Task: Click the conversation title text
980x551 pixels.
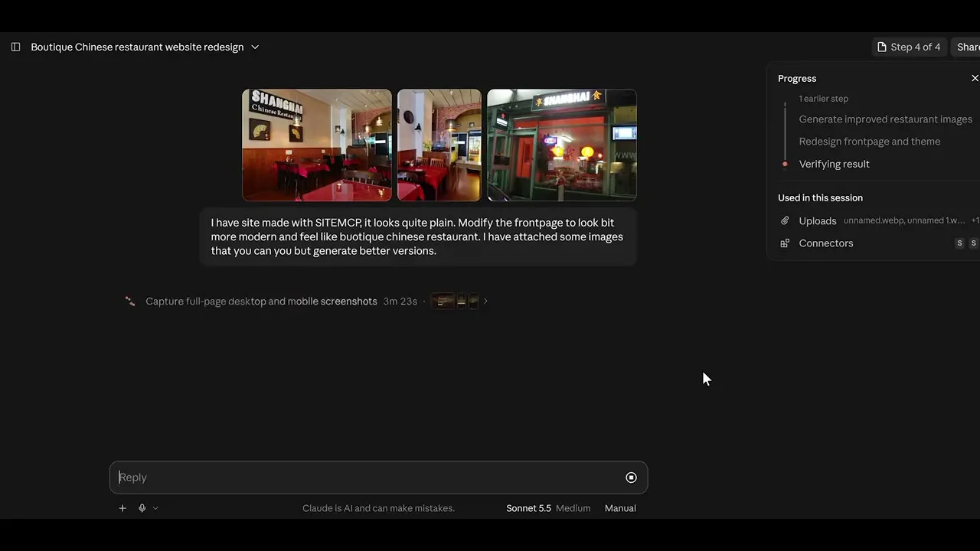Action: tap(137, 47)
